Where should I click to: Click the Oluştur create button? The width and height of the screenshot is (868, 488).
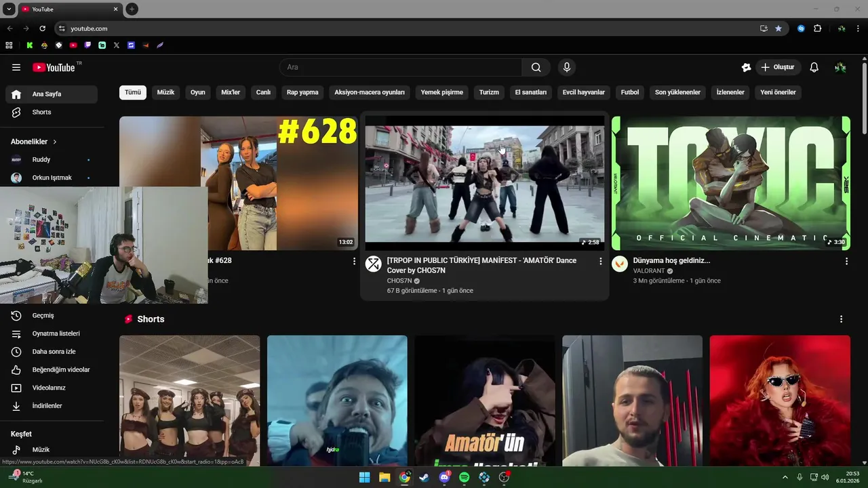pyautogui.click(x=778, y=67)
